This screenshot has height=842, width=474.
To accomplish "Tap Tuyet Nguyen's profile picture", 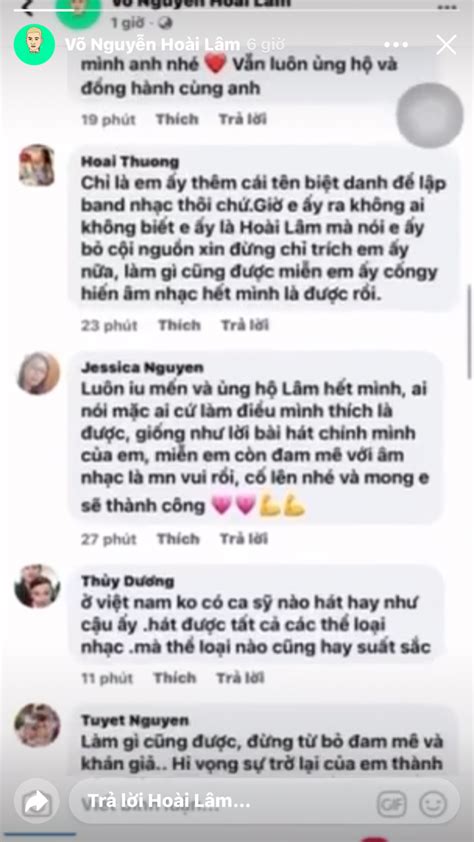I will (37, 725).
